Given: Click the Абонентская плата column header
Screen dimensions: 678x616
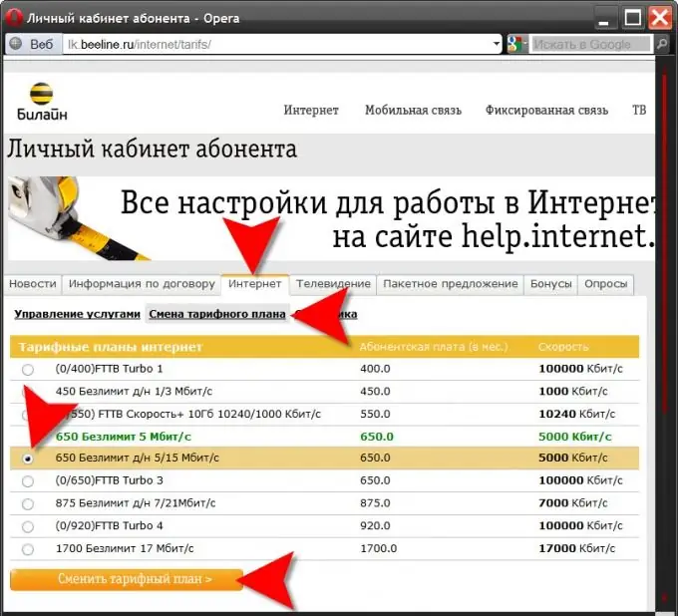Looking at the screenshot, I should point(434,347).
